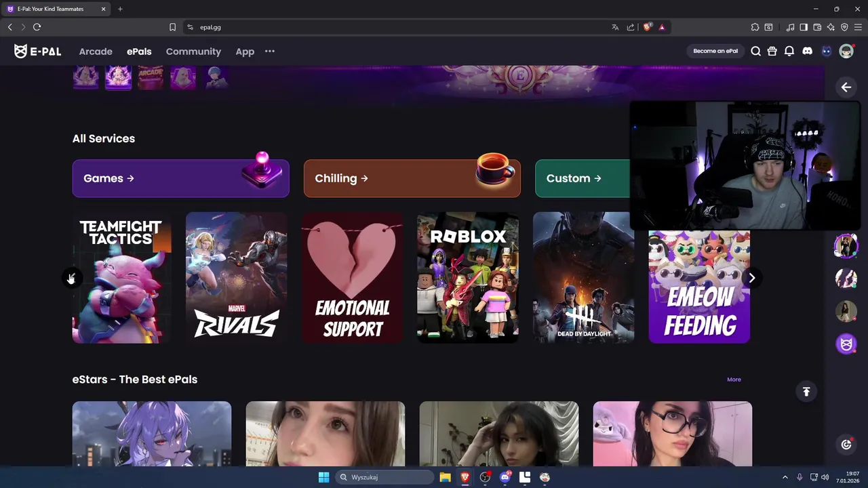Open the ePals menu item
Viewport: 868px width, 488px height.
[x=139, y=52]
